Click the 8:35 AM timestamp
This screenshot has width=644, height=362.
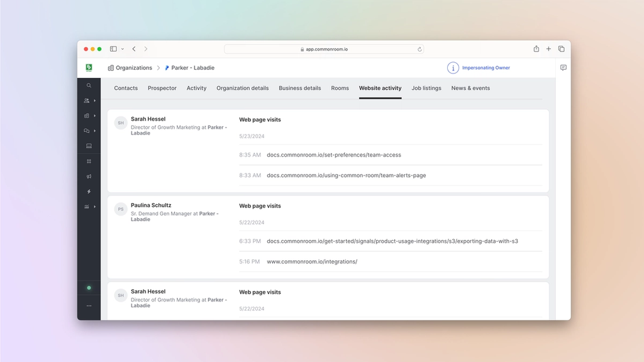coord(250,155)
